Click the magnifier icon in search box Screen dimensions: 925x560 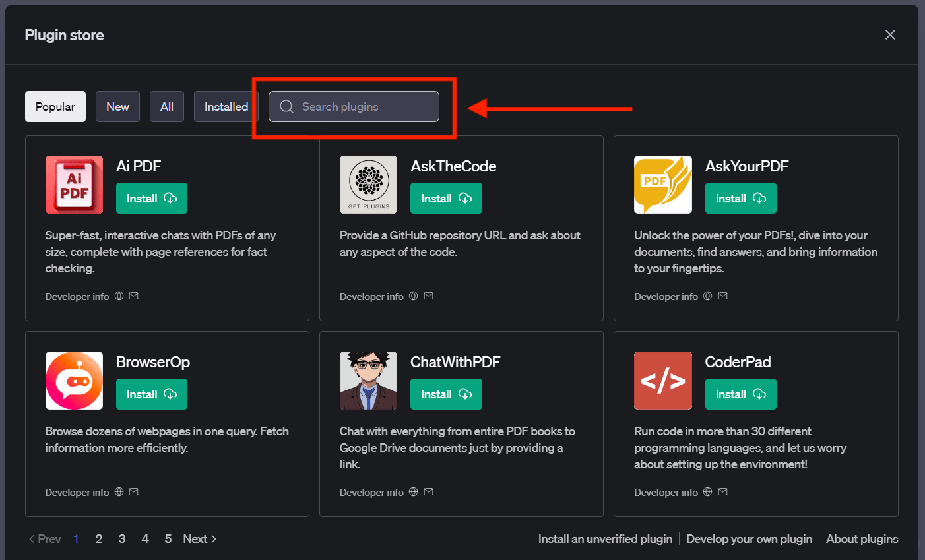point(286,107)
